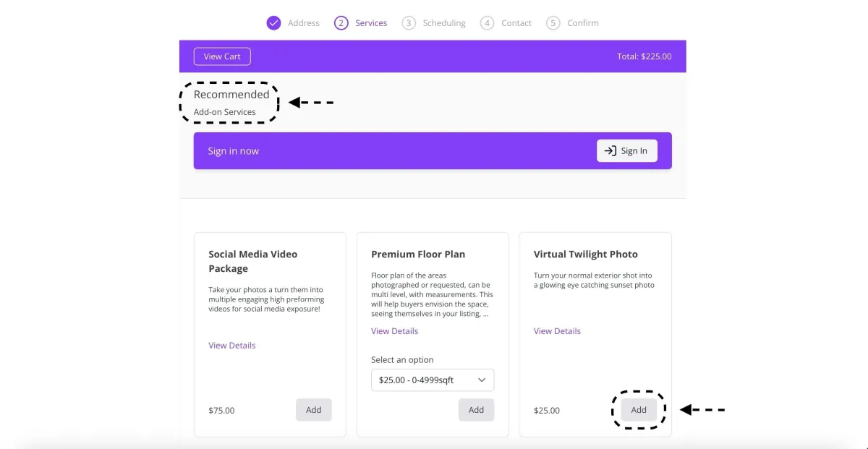This screenshot has height=449, width=868.
Task: Click the step 4 Contact circle icon
Action: [x=488, y=23]
